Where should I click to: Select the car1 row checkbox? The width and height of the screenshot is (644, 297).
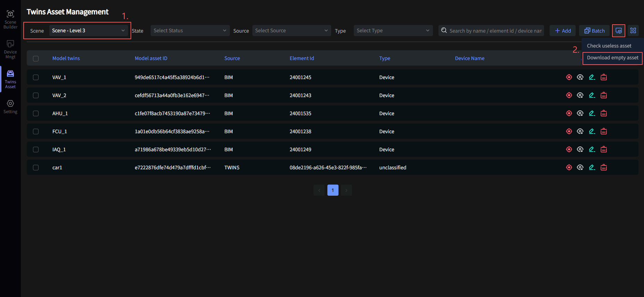[x=36, y=168]
